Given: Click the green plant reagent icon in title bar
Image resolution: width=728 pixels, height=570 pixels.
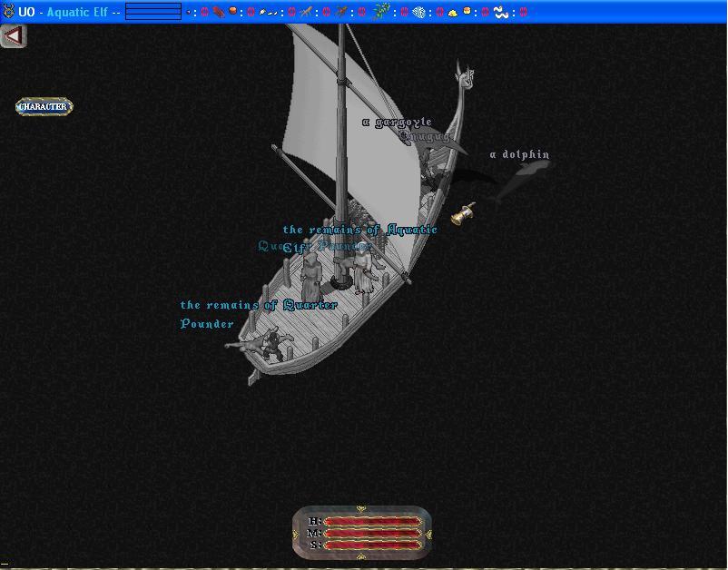Looking at the screenshot, I should (x=381, y=12).
